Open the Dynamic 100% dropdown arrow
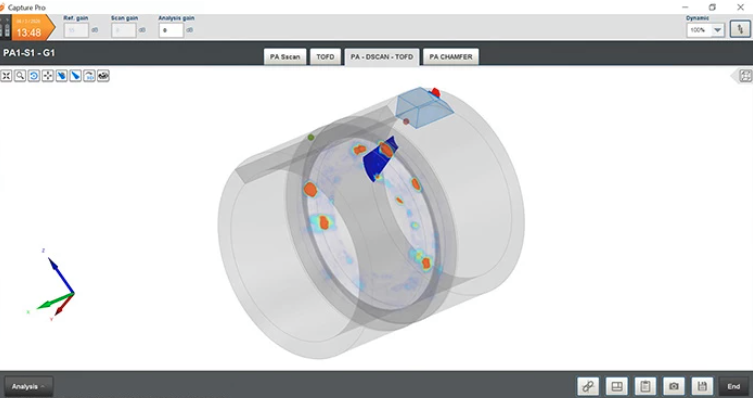The height and width of the screenshot is (398, 753). click(x=717, y=30)
